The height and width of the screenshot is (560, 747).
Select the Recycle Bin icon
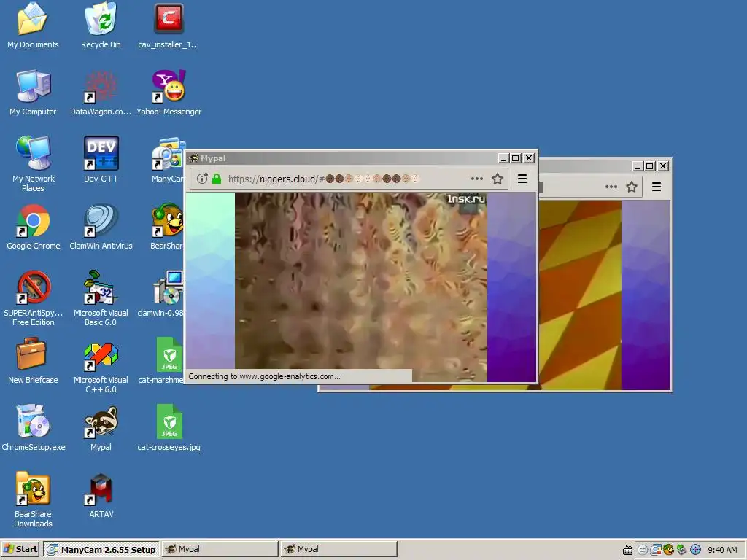(x=101, y=26)
